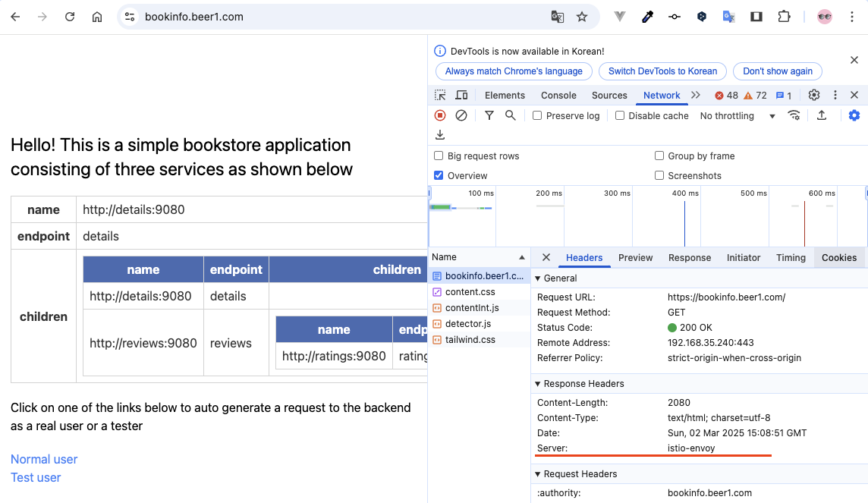Open the Google Translate extension icon
The height and width of the screenshot is (503, 868).
[x=729, y=17]
